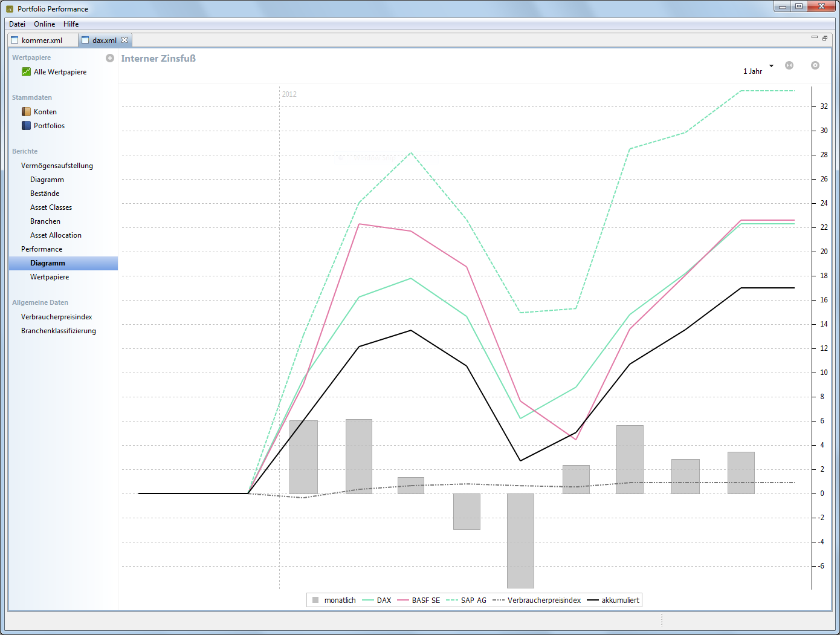Restore the editor view with the double-window icon
840x635 pixels.
[x=825, y=37]
